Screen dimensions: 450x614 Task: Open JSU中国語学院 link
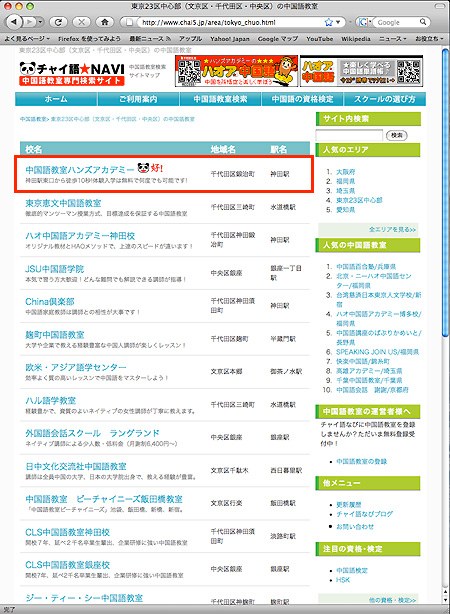pyautogui.click(x=54, y=269)
